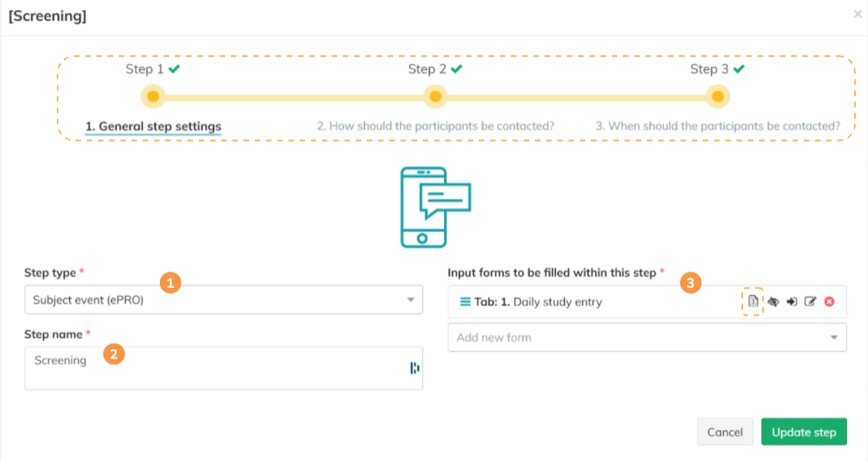Click the Step 3 progress marker circle
This screenshot has height=462, width=868.
click(x=717, y=97)
